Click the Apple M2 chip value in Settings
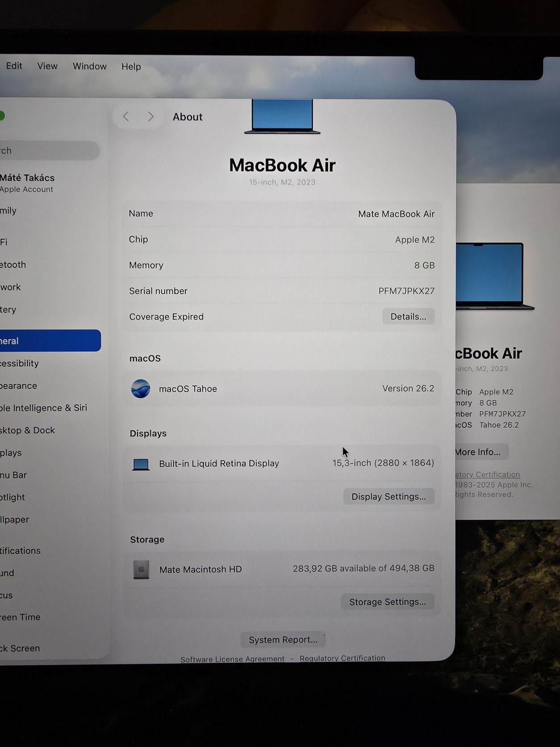 (x=415, y=239)
